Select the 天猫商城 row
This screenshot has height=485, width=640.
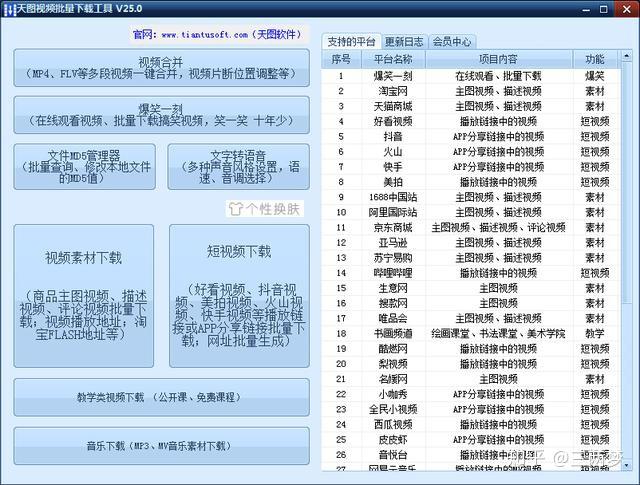(471, 106)
